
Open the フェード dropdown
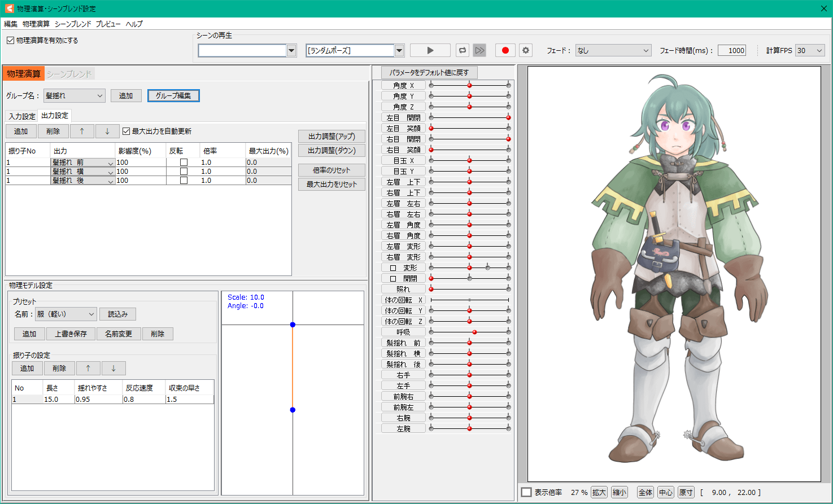613,50
